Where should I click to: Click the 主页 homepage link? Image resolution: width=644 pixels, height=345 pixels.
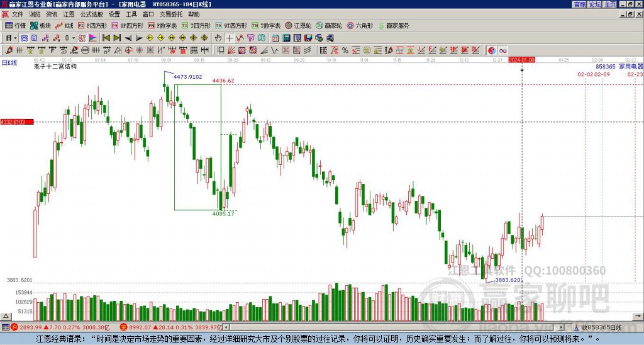pyautogui.click(x=609, y=4)
